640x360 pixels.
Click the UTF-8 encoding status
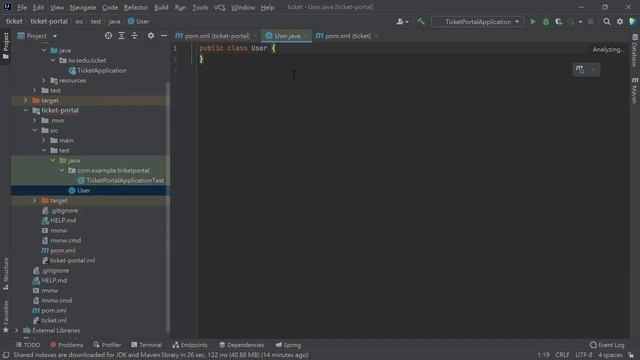click(583, 355)
